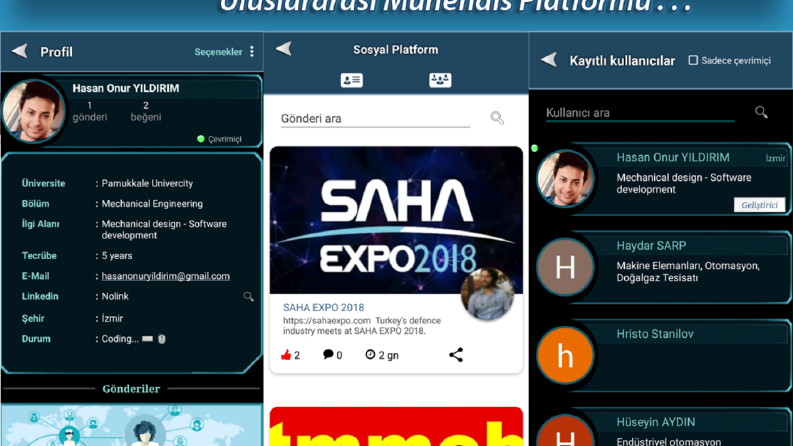793x446 pixels.
Task: Click the Linkedin search magnifier icon
Action: [x=248, y=296]
